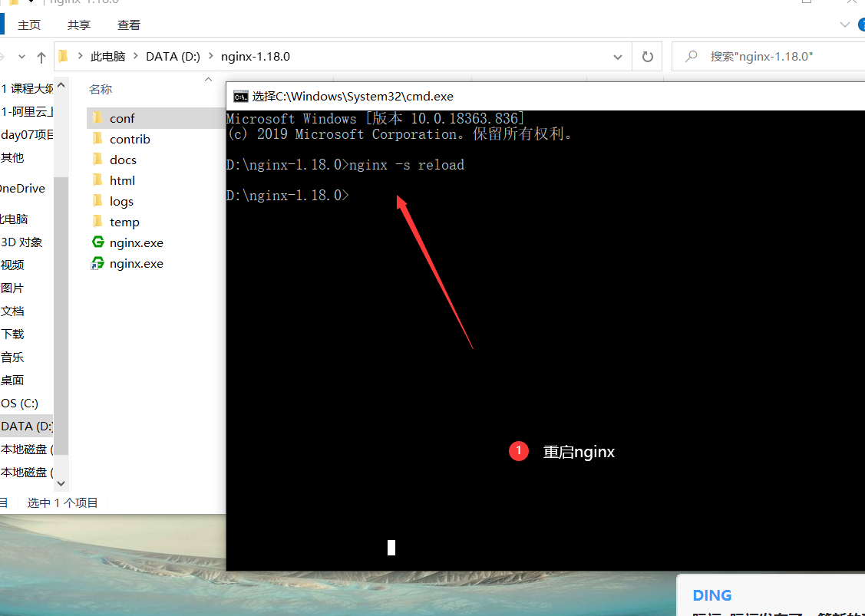Viewport: 865px width, 616px height.
Task: Select 视频 in navigation pane
Action: (x=12, y=265)
